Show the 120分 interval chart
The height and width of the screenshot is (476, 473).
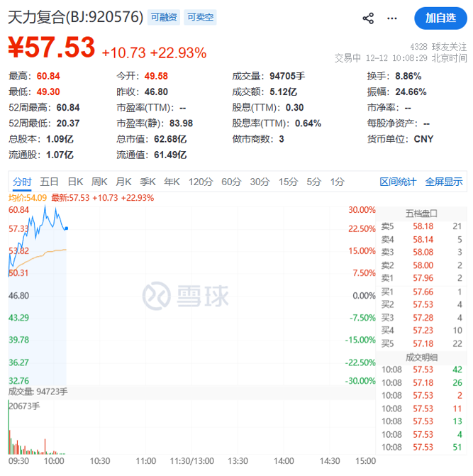201,182
